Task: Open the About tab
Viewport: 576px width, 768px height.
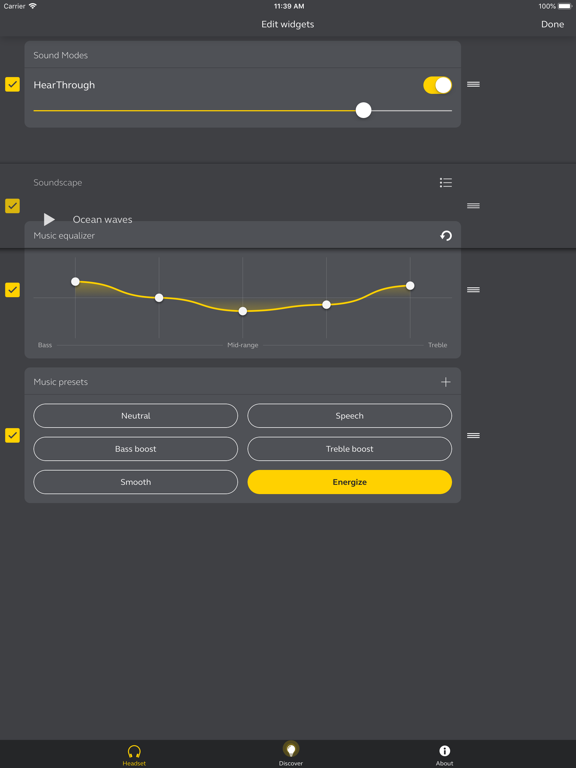Action: (444, 755)
